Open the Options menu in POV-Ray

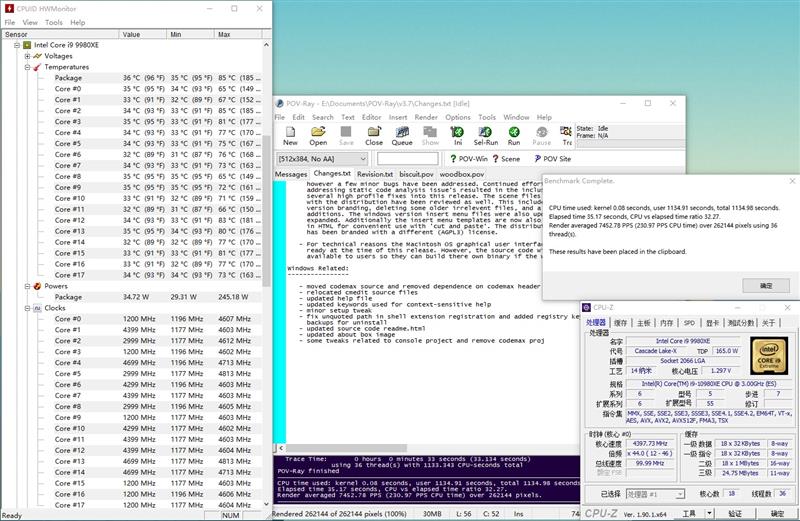pyautogui.click(x=458, y=117)
